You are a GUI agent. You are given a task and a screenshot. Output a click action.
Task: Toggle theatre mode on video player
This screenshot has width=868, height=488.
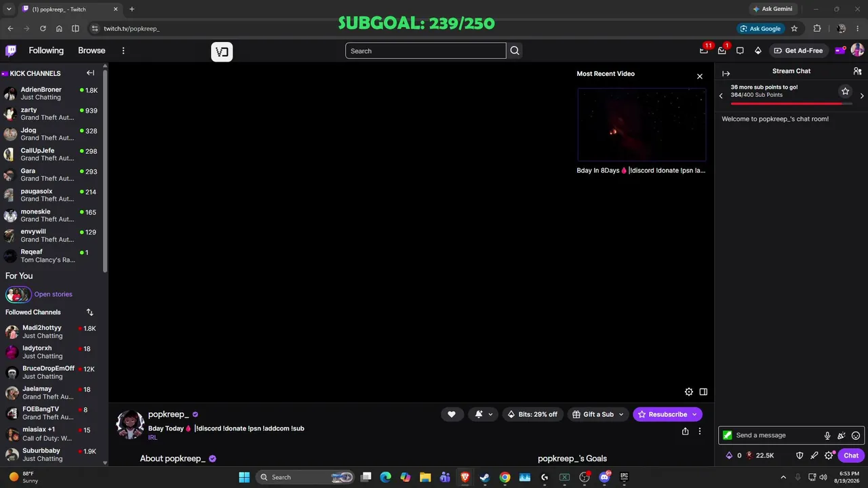(703, 392)
